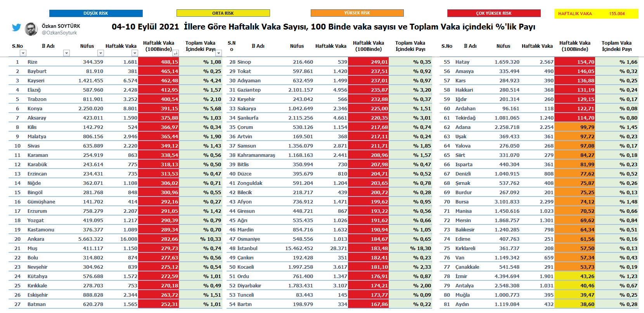Click the yellow ORTA RİSK legend bar
Viewport: 644px width, 313px height.
223,13
